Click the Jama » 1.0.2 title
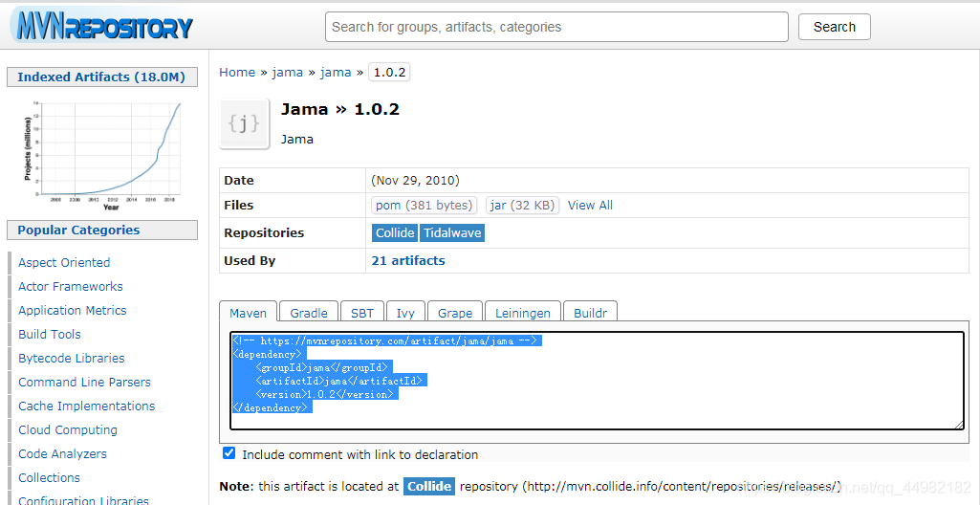The width and height of the screenshot is (980, 505). pyautogui.click(x=340, y=109)
